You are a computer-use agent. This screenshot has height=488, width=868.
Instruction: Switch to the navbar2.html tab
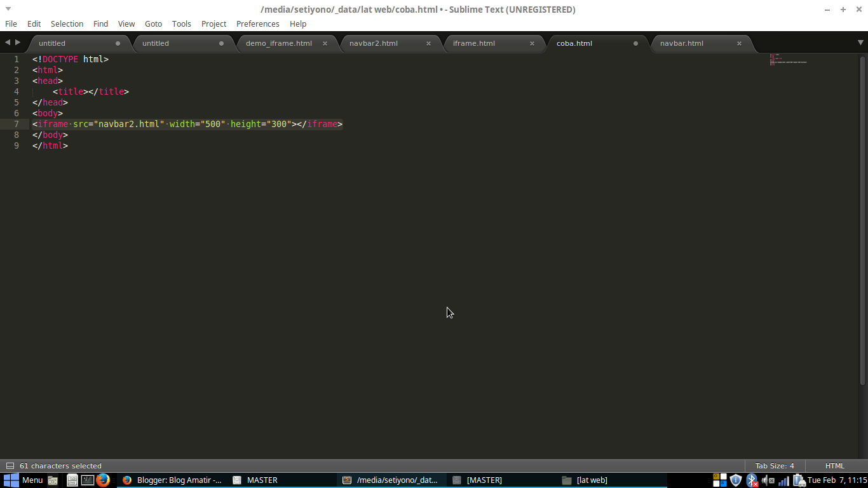pyautogui.click(x=375, y=43)
